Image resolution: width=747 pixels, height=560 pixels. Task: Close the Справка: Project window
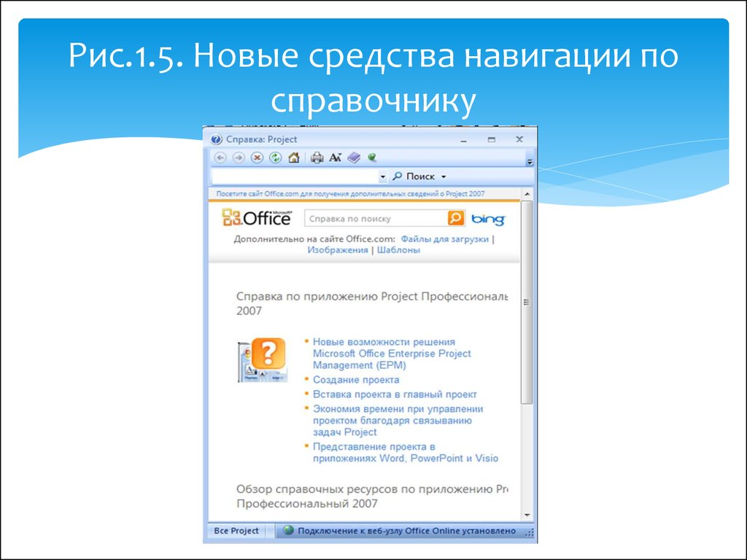coord(519,139)
